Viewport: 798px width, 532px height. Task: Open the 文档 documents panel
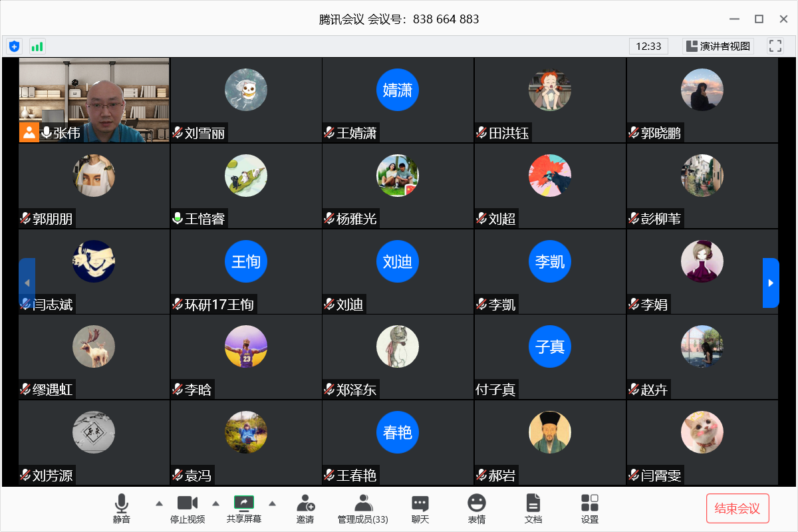pos(533,509)
